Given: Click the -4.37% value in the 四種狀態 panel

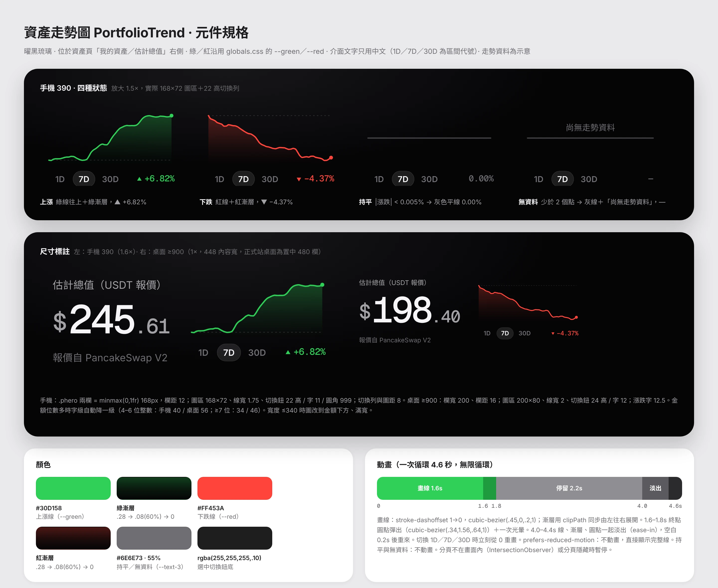Looking at the screenshot, I should 315,178.
